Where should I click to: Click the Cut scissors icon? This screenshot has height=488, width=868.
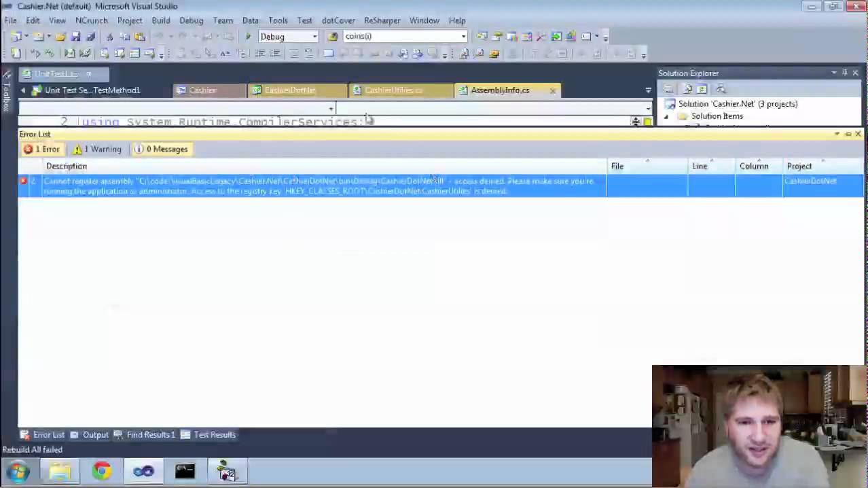point(109,37)
